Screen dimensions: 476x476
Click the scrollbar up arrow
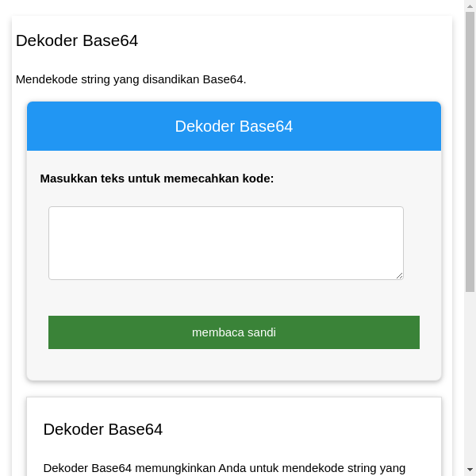470,6
